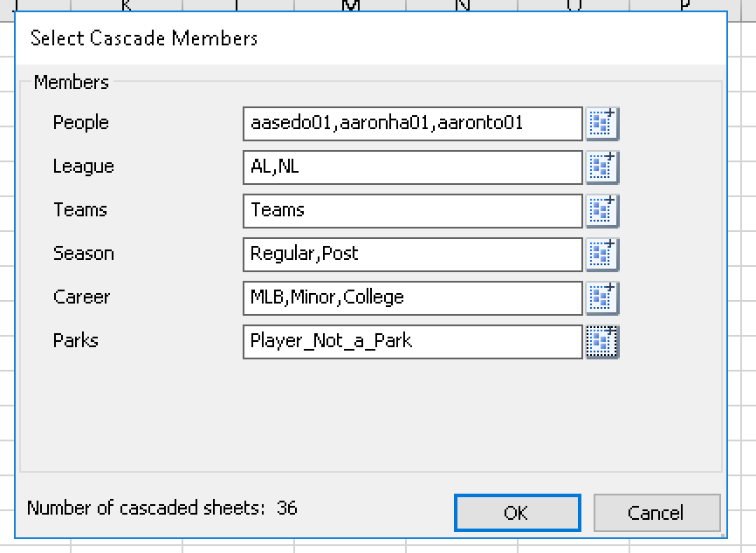Focus the Parks field with Player_Not_a_Park

[412, 342]
